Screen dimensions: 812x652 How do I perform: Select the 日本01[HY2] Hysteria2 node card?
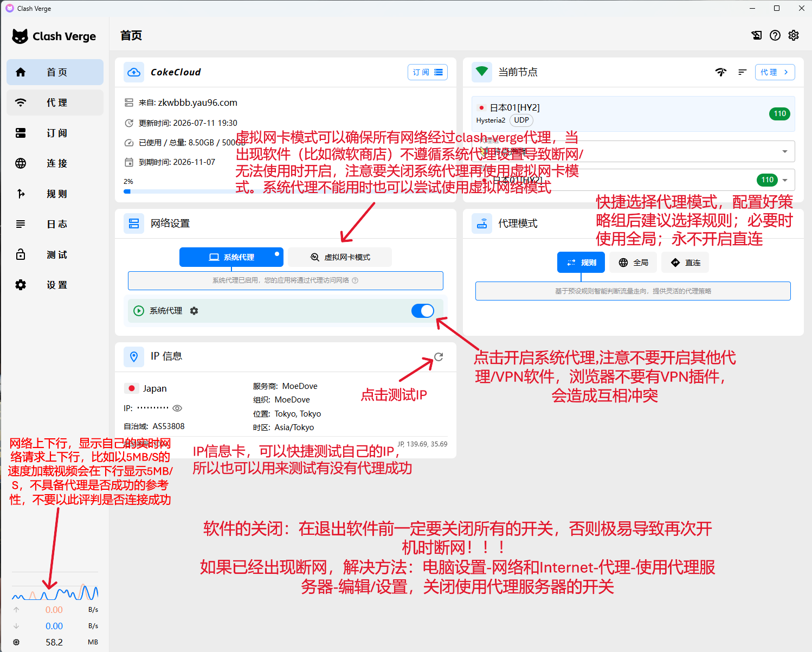tap(633, 114)
